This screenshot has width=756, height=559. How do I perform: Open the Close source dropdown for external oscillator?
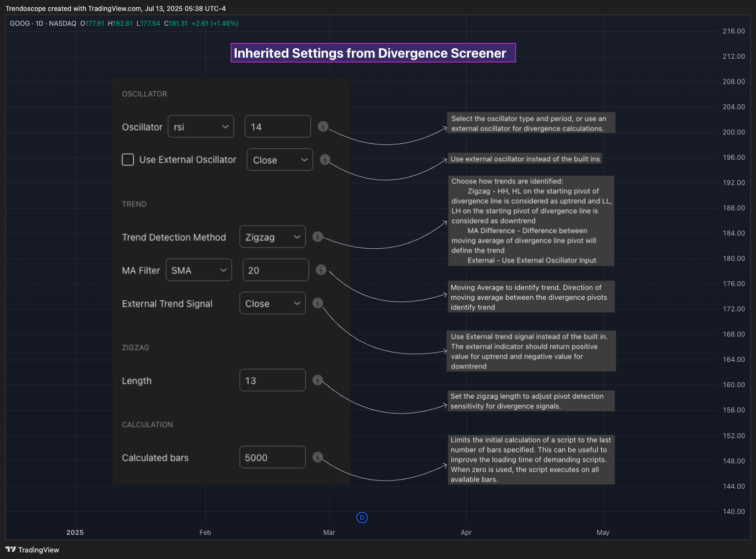(280, 160)
